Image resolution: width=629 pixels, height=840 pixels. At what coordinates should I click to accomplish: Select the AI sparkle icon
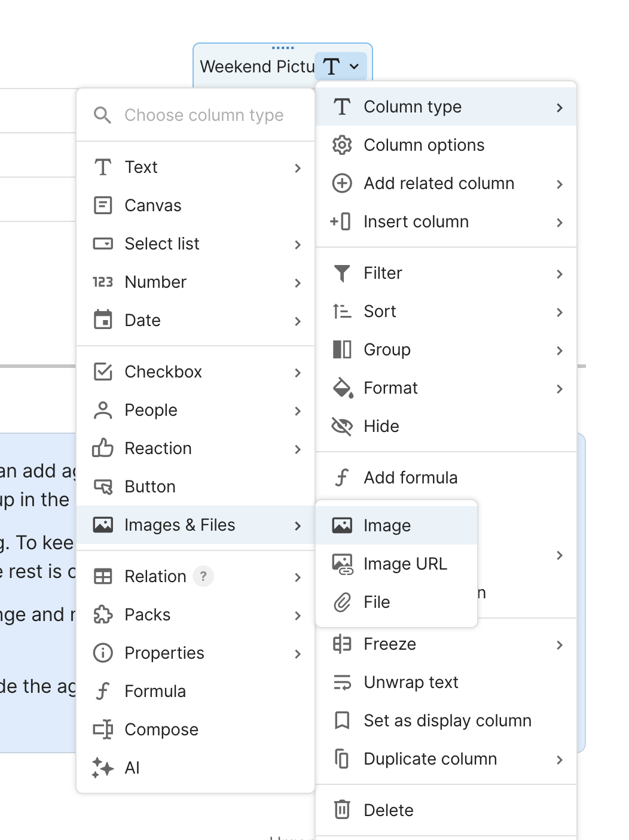coord(103,768)
